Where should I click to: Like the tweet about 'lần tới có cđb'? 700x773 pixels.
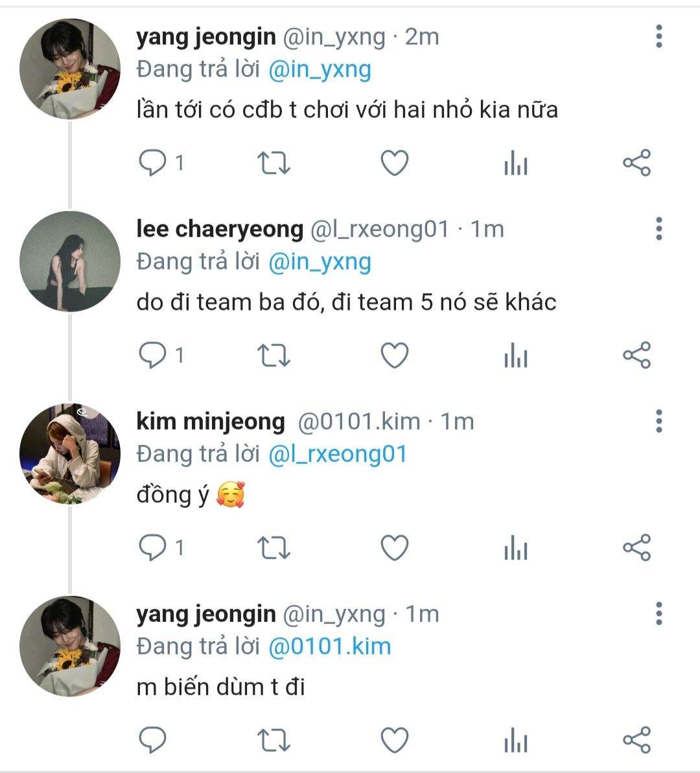coord(395,163)
